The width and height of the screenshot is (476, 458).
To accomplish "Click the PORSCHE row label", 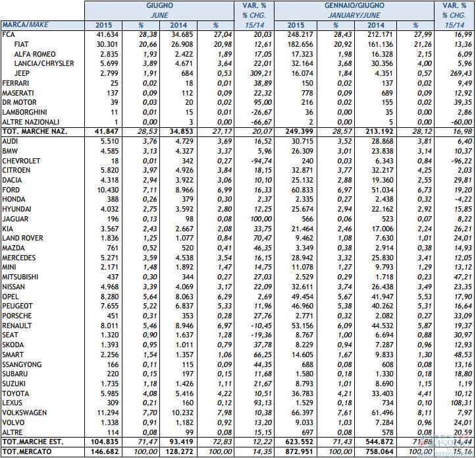I will [x=16, y=316].
